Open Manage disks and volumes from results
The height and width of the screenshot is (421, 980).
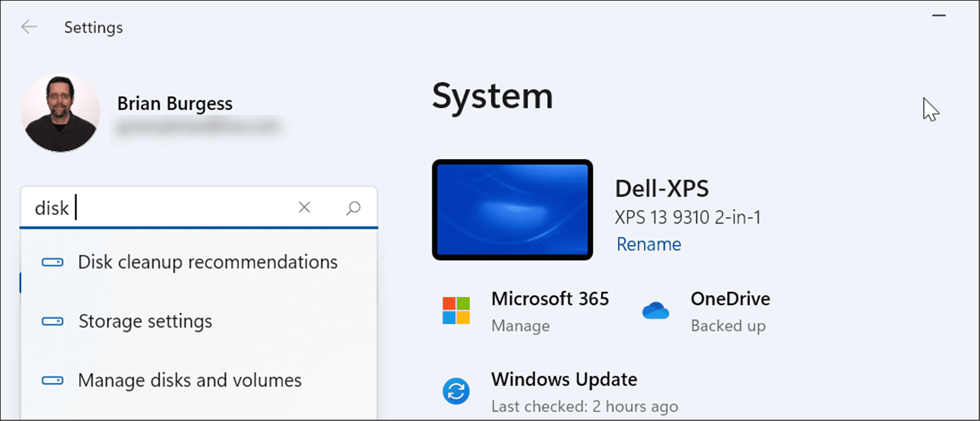click(190, 380)
